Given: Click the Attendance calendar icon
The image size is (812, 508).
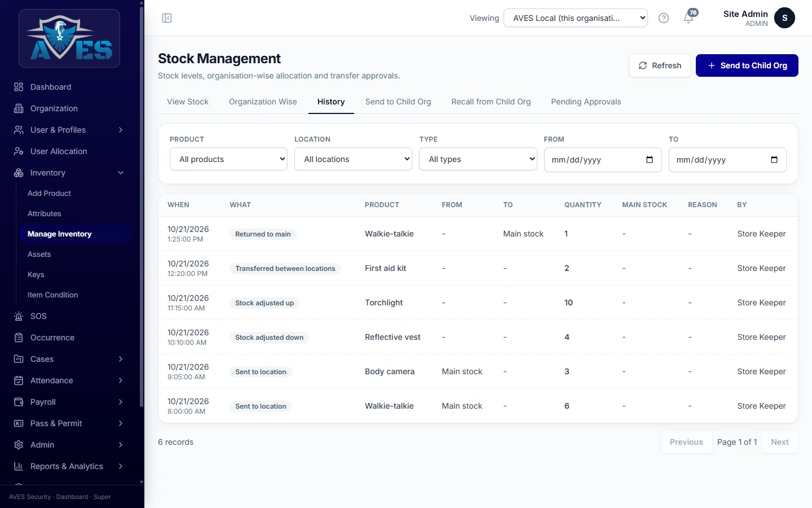Looking at the screenshot, I should pyautogui.click(x=19, y=380).
